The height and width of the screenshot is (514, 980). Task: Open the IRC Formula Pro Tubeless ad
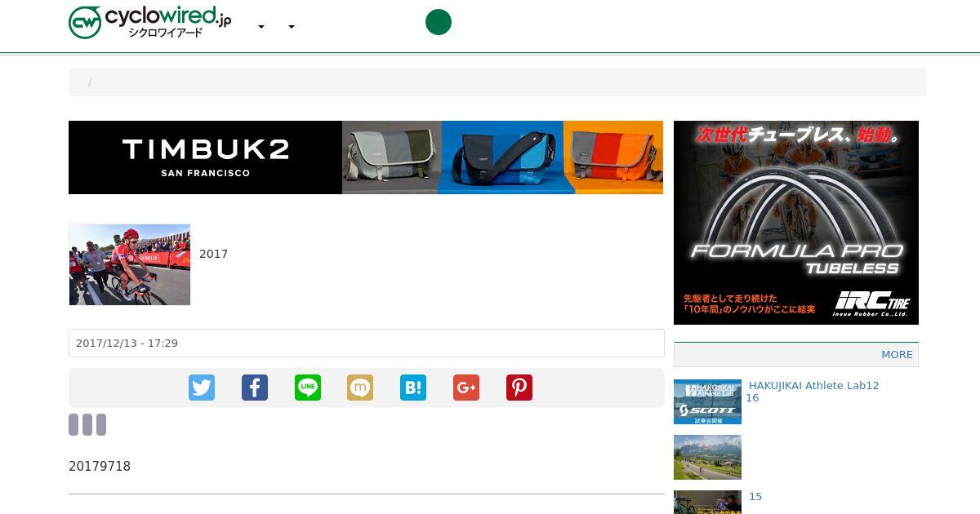tap(796, 223)
